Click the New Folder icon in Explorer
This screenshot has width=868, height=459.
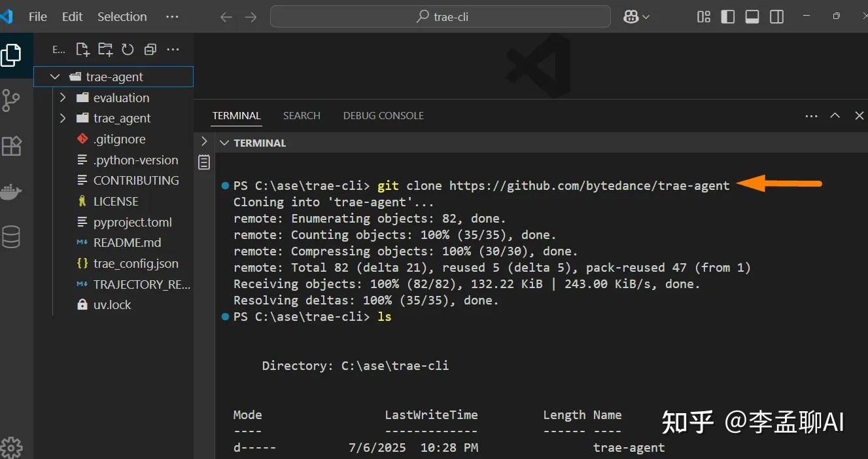(x=105, y=49)
